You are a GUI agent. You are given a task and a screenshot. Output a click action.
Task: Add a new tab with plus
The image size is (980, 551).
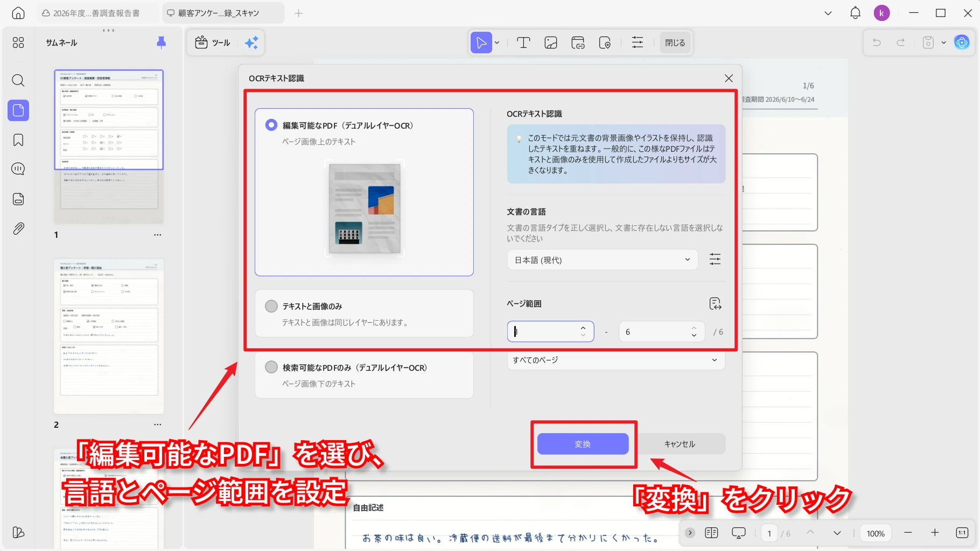(x=299, y=13)
